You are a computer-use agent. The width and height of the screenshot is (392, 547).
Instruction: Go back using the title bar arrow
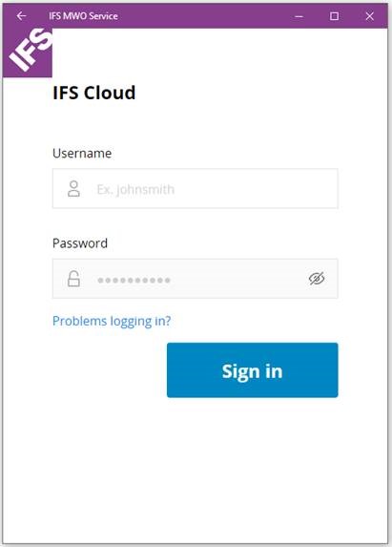[x=21, y=16]
